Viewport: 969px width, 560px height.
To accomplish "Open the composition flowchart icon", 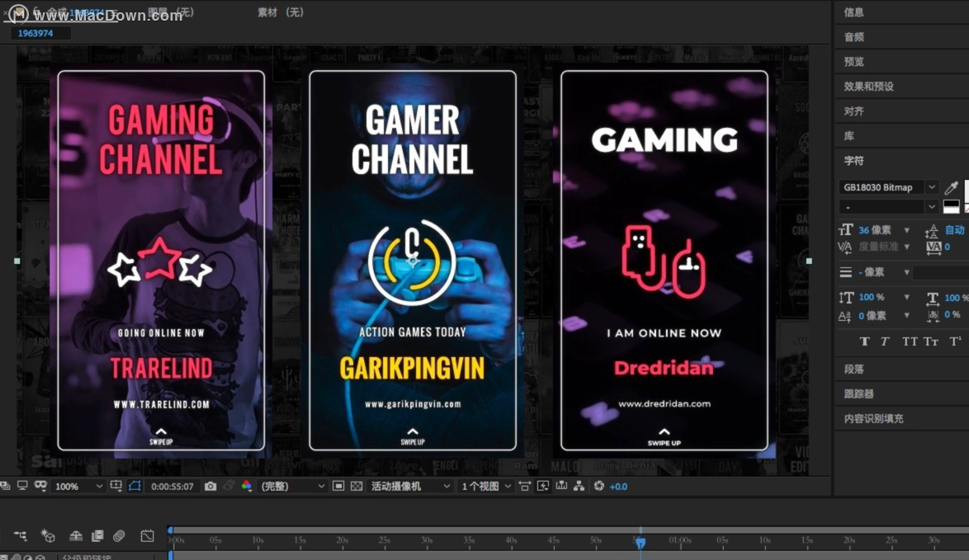I will pos(579,487).
